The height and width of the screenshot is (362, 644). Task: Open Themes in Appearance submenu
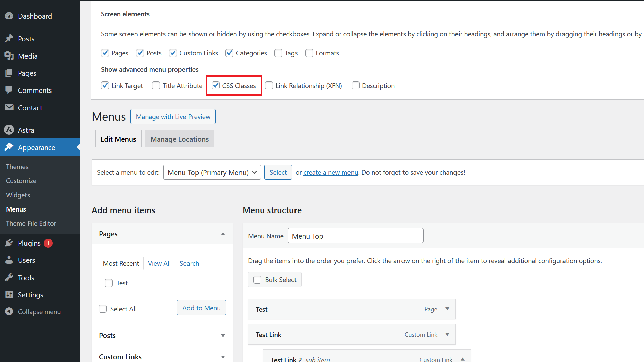click(x=17, y=167)
